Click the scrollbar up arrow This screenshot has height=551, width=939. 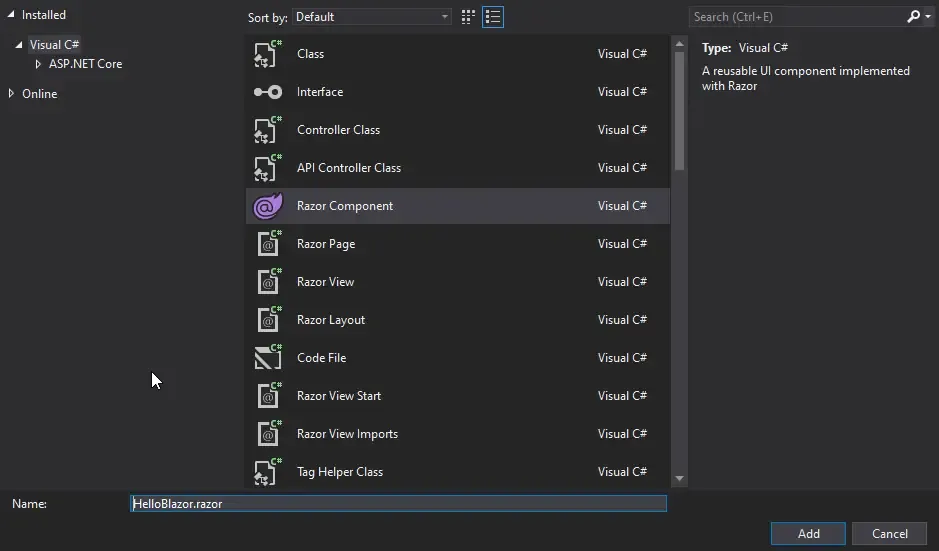(679, 44)
